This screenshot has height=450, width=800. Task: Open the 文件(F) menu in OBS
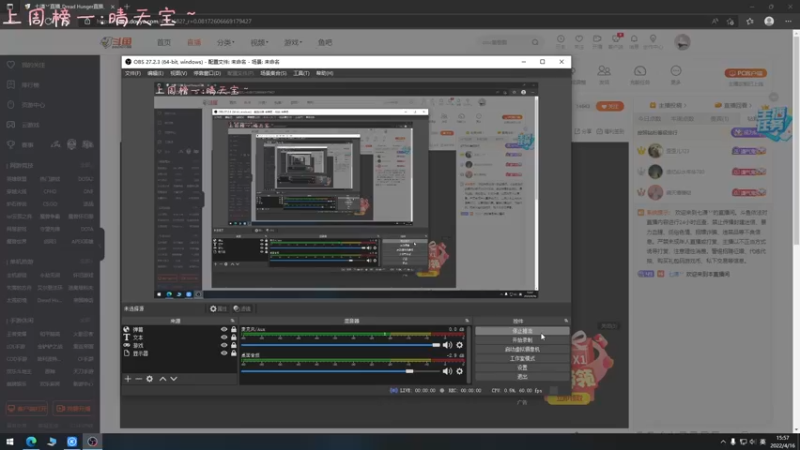tap(133, 73)
